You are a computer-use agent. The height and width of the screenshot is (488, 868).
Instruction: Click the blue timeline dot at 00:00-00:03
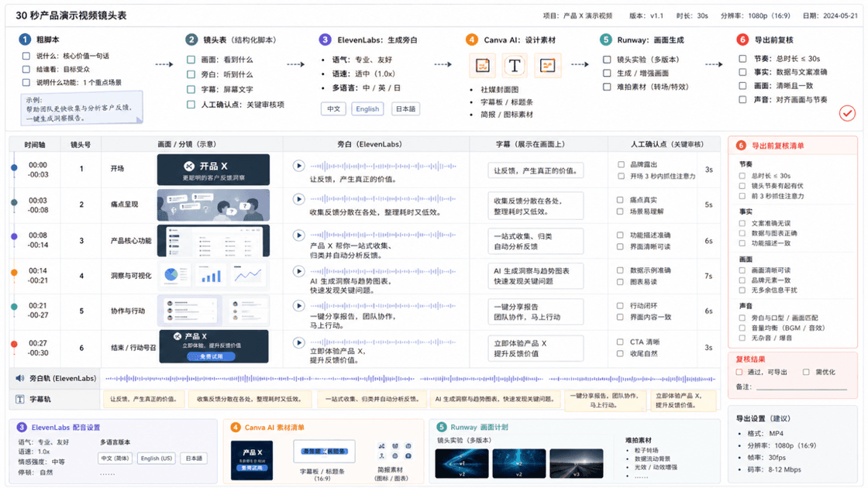15,167
